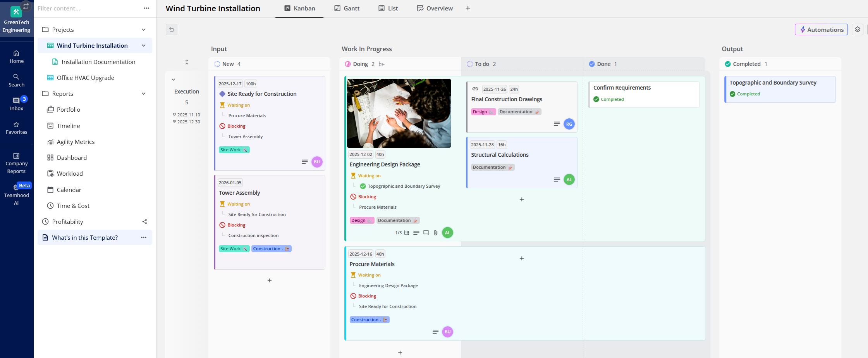This screenshot has width=868, height=358.
Task: Open Teamhood AI from the sidebar
Action: tap(16, 194)
